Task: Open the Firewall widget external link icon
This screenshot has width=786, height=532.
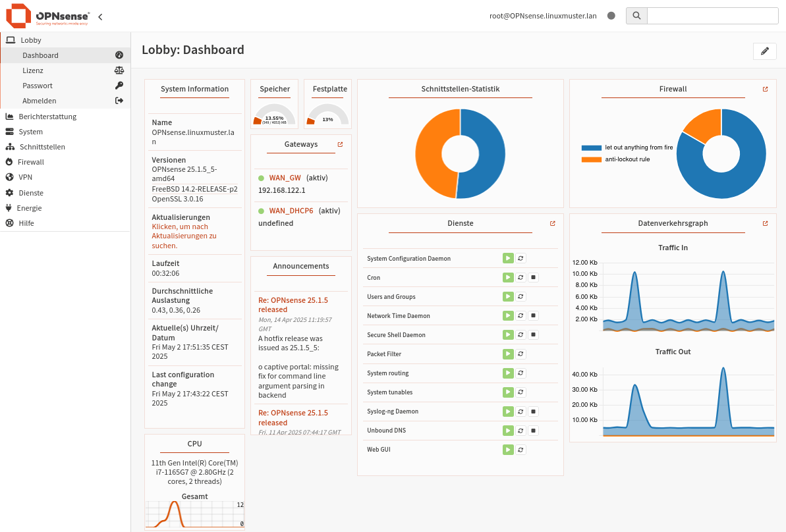Action: pos(765,89)
